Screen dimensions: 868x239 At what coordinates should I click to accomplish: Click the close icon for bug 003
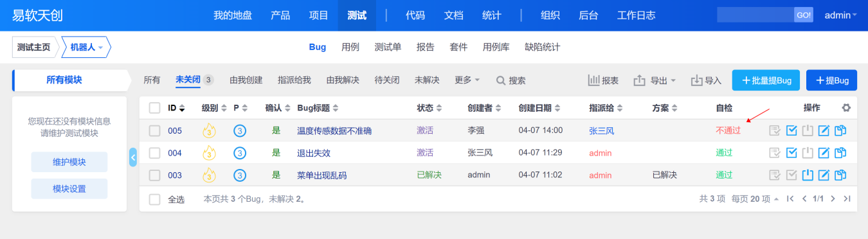(808, 175)
